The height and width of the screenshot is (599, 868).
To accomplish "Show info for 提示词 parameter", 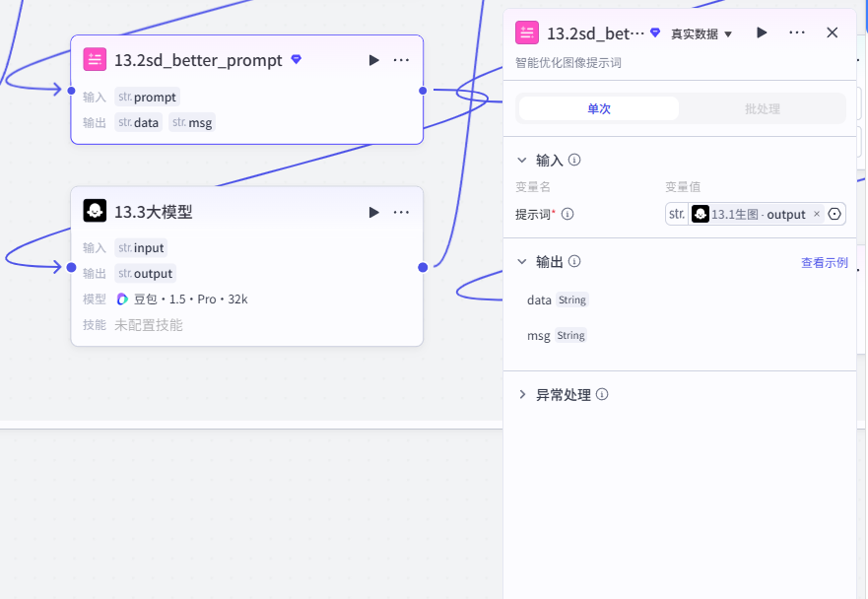I will [568, 214].
